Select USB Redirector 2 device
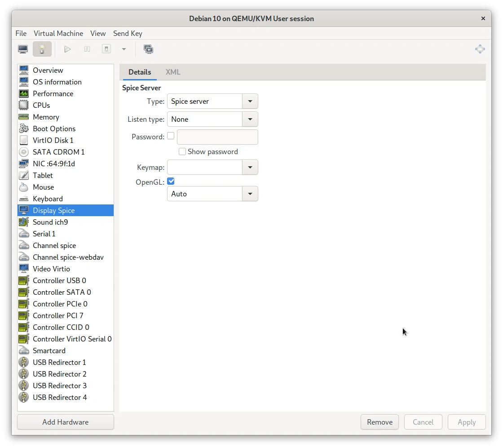The width and height of the screenshot is (503, 448). pos(66,374)
